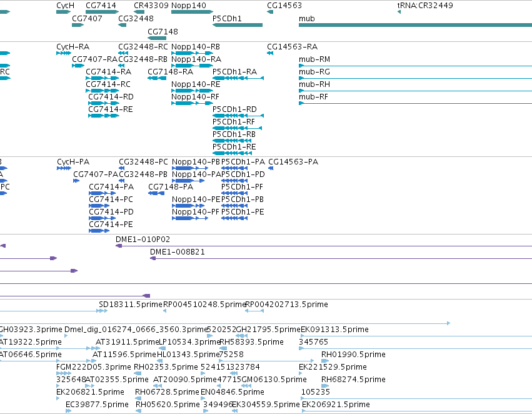The image size is (532, 414).
Task: Click the CG7148 gene label
Action: (163, 31)
